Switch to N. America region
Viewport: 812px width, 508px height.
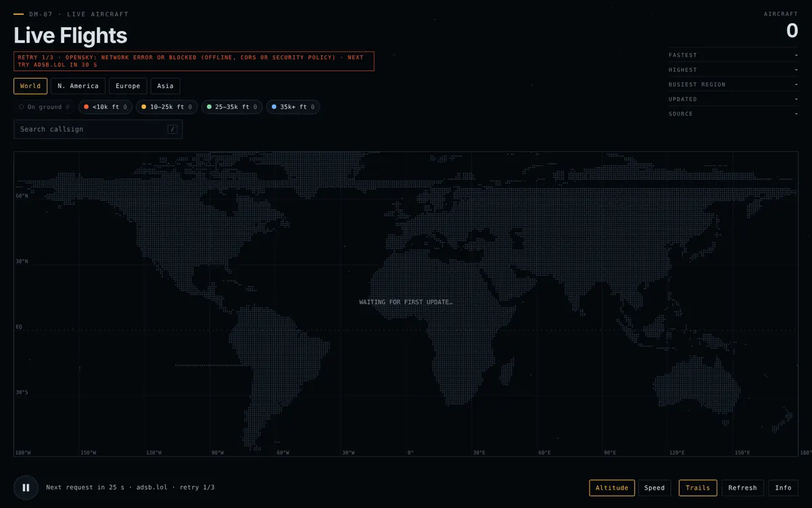click(78, 86)
